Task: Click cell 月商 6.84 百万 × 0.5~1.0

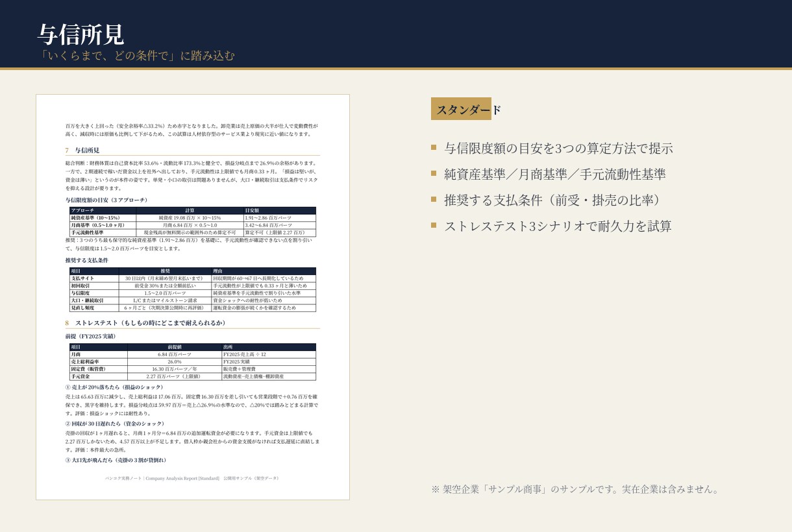Action: (x=190, y=225)
